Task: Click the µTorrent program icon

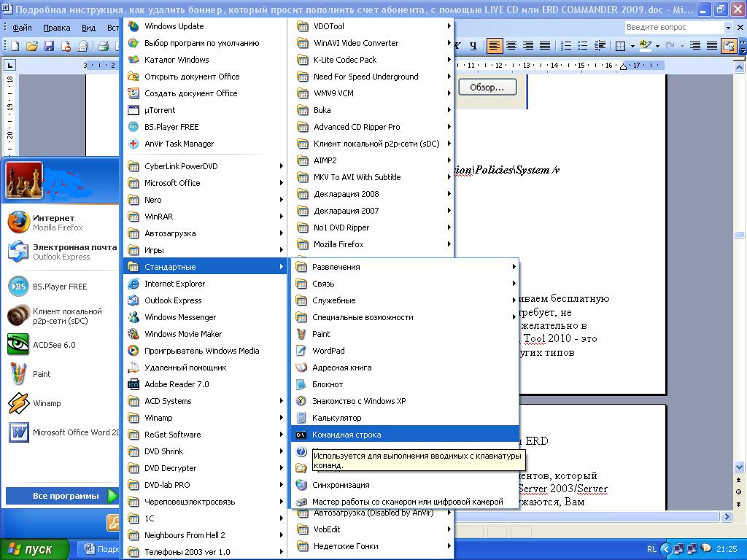Action: click(x=133, y=110)
